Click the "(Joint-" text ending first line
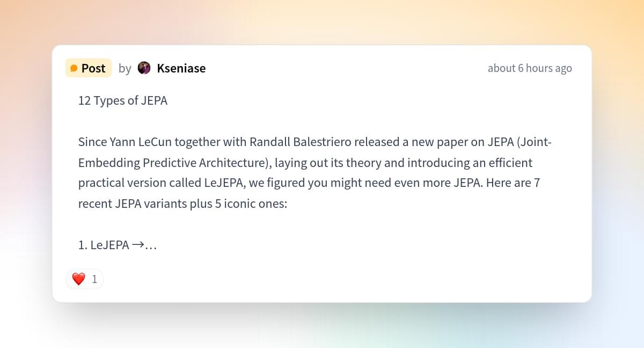644x348 pixels. (x=532, y=142)
